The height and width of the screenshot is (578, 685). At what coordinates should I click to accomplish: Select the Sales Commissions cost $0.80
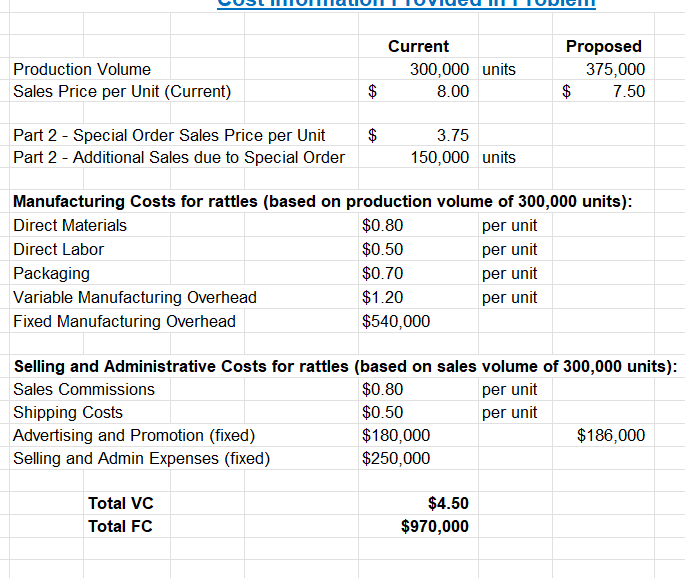[418, 389]
